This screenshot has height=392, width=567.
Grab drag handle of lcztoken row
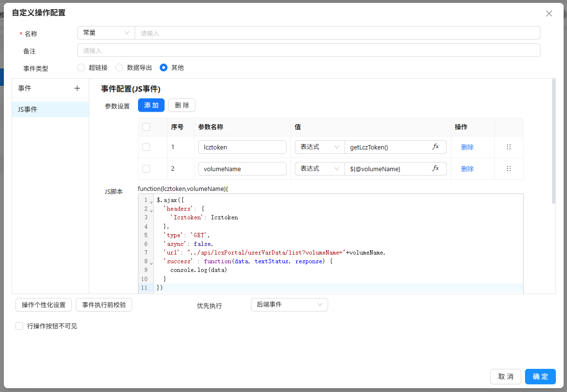[x=509, y=147]
